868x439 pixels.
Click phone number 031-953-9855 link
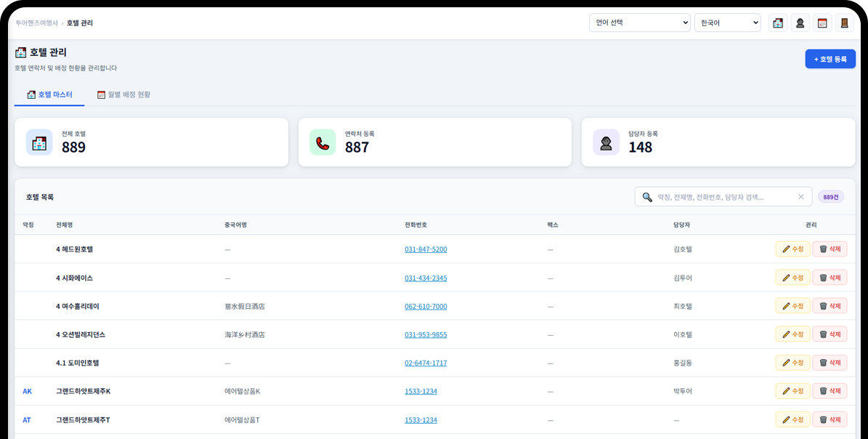pyautogui.click(x=426, y=334)
